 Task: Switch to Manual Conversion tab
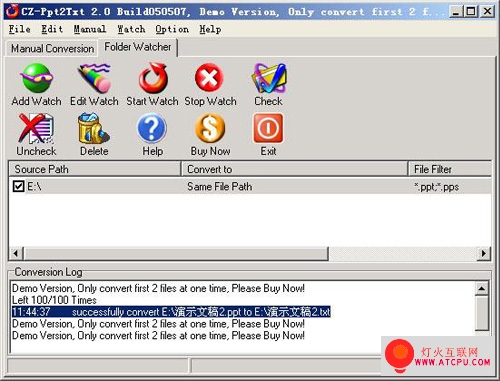pos(52,49)
